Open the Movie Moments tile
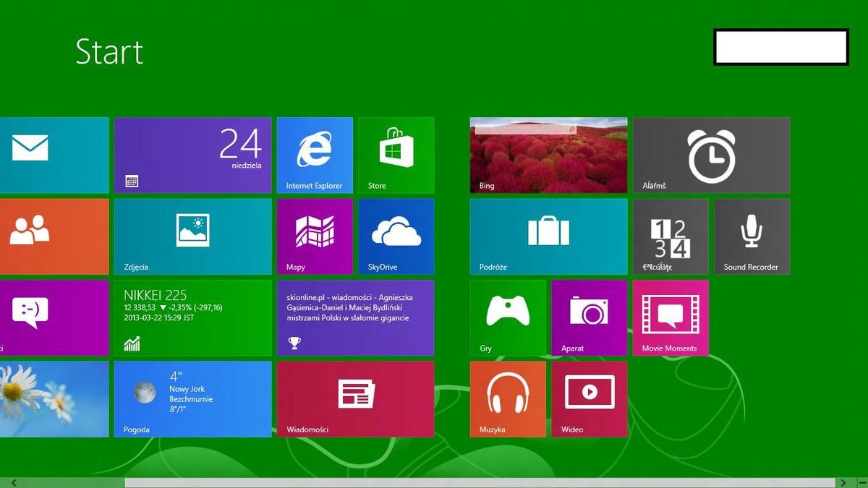The width and height of the screenshot is (868, 488). coord(671,318)
